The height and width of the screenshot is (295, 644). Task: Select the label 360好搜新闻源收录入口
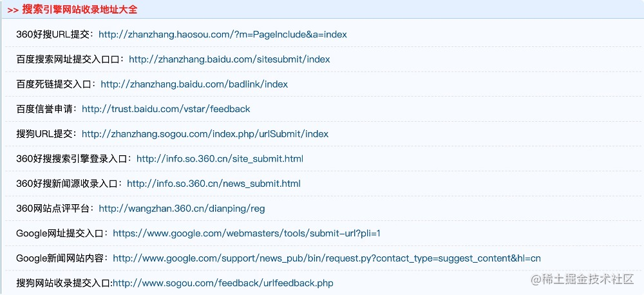pos(66,184)
